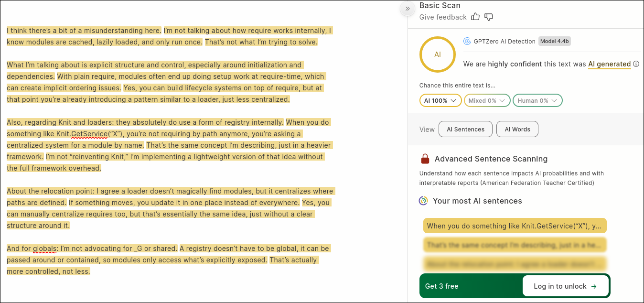
Task: Expand the AI 100% dropdown
Action: 440,100
